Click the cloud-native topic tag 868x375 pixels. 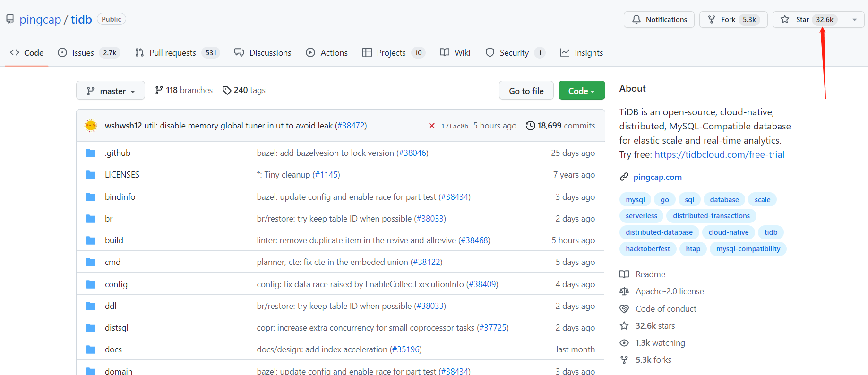729,232
